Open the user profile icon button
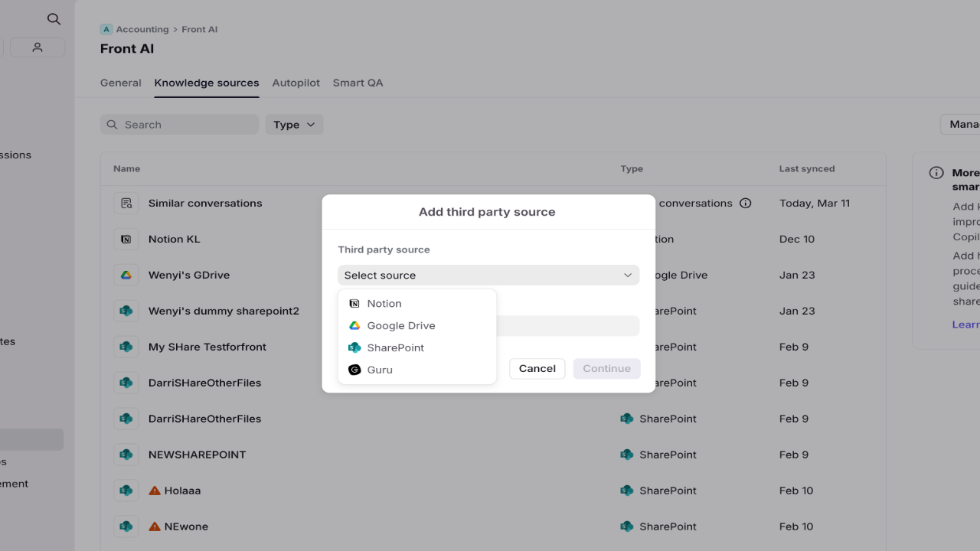 pyautogui.click(x=38, y=47)
